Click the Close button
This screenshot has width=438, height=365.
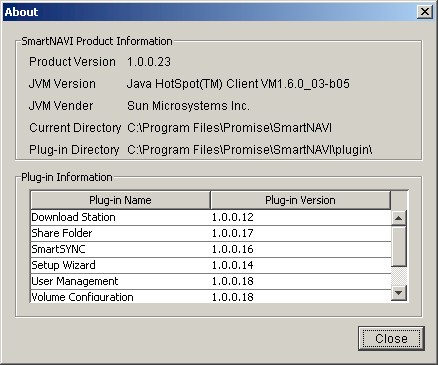[x=391, y=338]
